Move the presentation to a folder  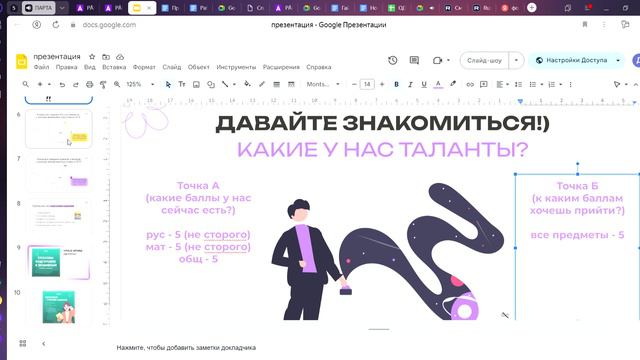click(x=106, y=57)
